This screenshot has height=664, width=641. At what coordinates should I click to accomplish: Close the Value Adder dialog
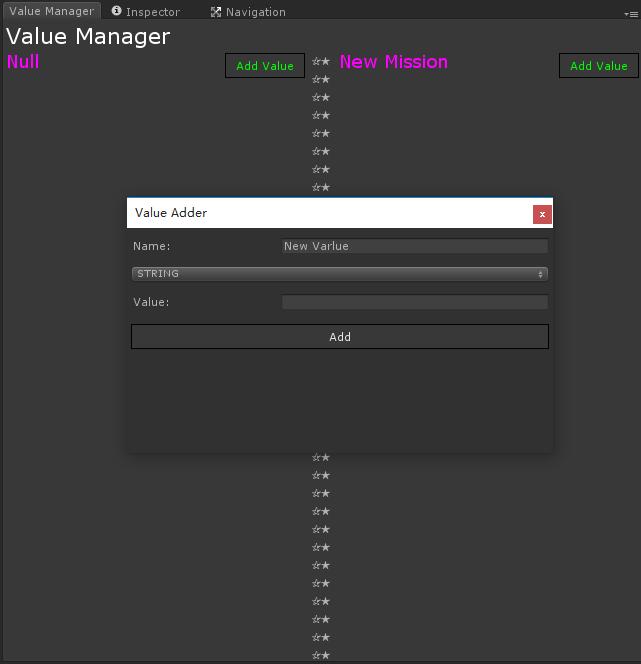pos(542,214)
